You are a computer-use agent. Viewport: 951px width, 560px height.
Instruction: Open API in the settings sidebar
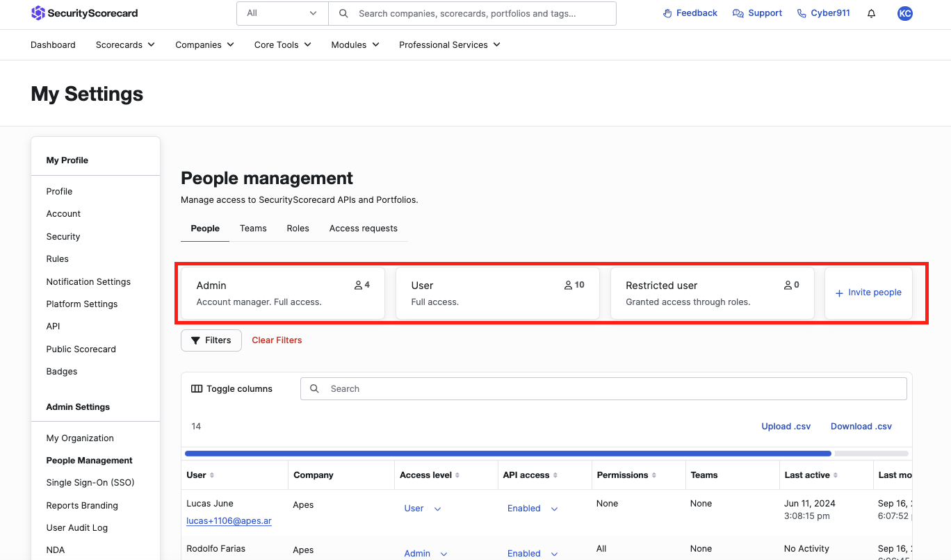point(53,327)
